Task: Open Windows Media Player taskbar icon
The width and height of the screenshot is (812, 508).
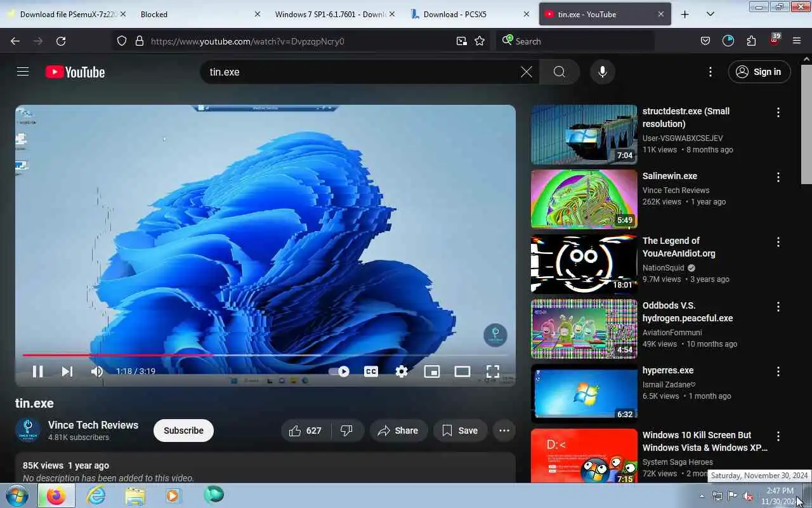Action: click(x=174, y=495)
